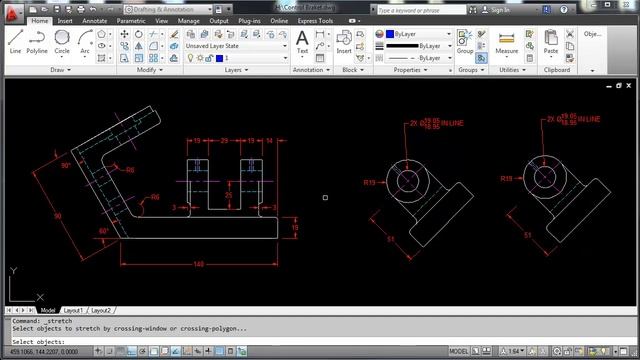Open the Layout1 tab

coord(73,310)
